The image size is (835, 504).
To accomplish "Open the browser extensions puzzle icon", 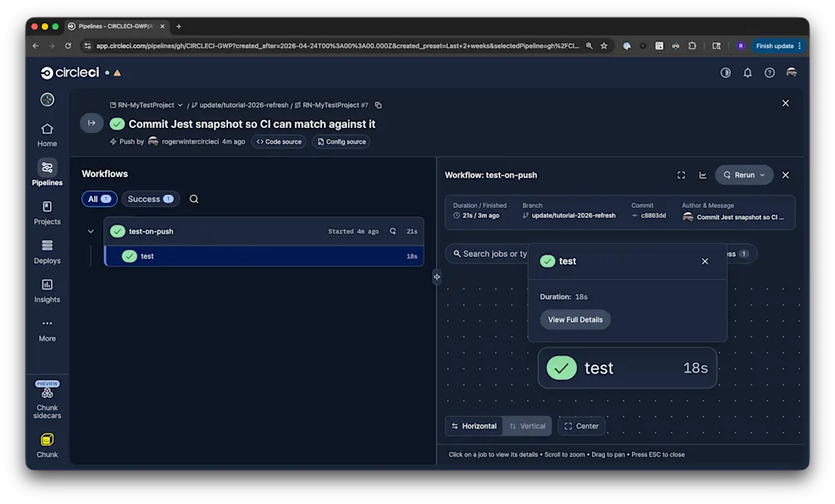I will 692,46.
